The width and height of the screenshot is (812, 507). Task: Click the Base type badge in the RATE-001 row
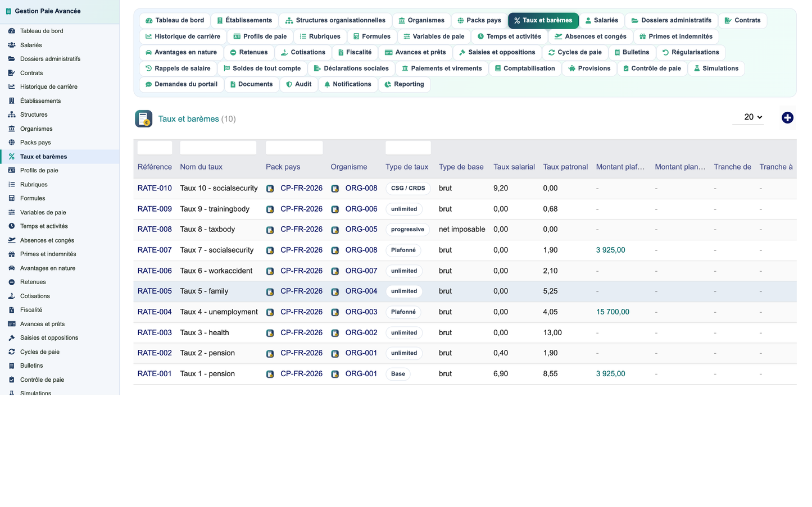click(398, 373)
